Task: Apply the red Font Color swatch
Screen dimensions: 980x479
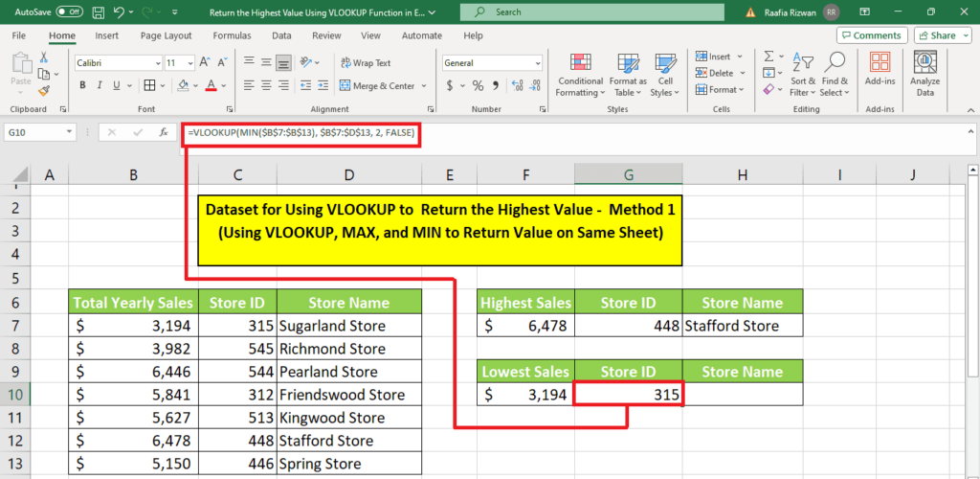Action: [x=211, y=86]
